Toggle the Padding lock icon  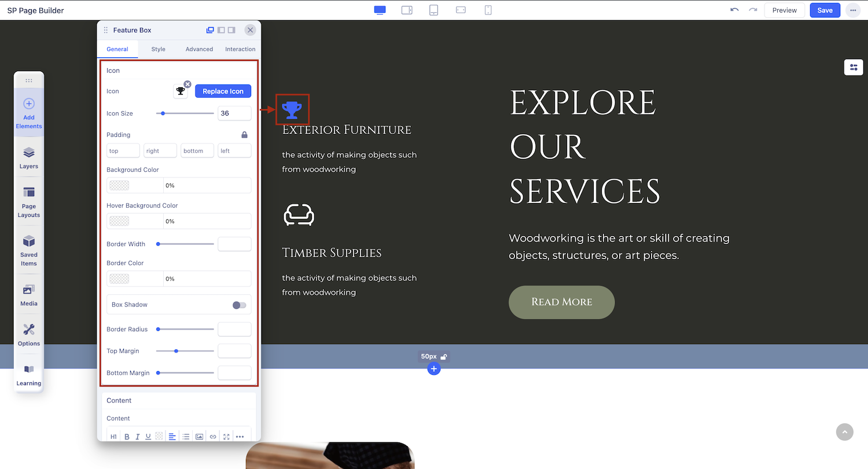tap(244, 135)
